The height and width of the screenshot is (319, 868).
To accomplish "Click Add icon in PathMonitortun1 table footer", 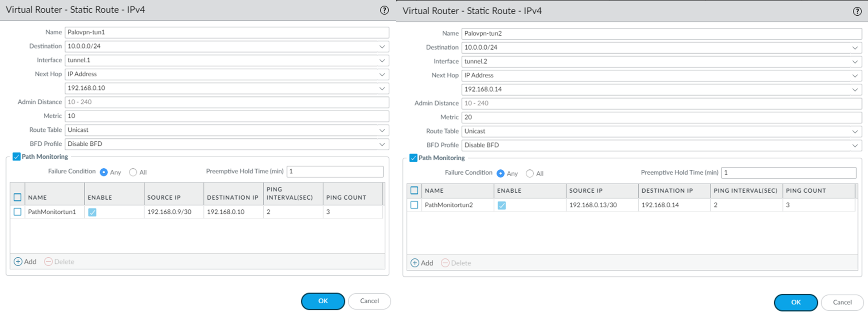I will (18, 262).
